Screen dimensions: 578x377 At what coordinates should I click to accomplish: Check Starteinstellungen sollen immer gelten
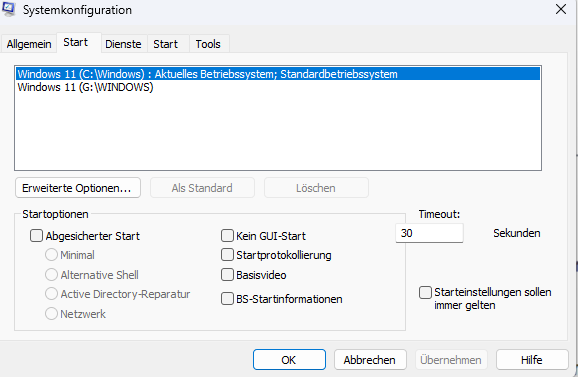click(x=425, y=293)
